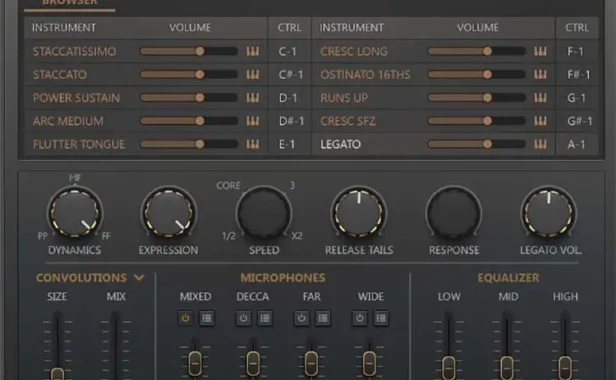The width and height of the screenshot is (616, 380).
Task: Select the Arc Medium instrument
Action: click(x=68, y=121)
